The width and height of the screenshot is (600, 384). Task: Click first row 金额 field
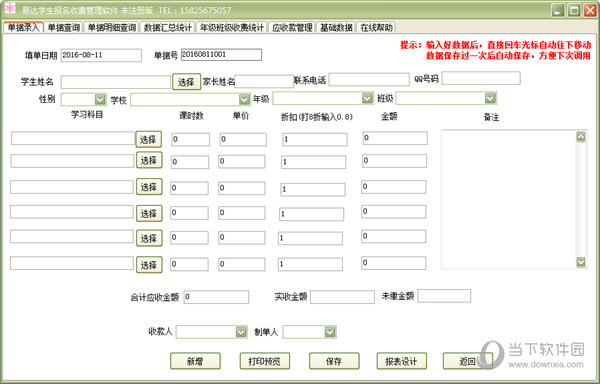395,138
